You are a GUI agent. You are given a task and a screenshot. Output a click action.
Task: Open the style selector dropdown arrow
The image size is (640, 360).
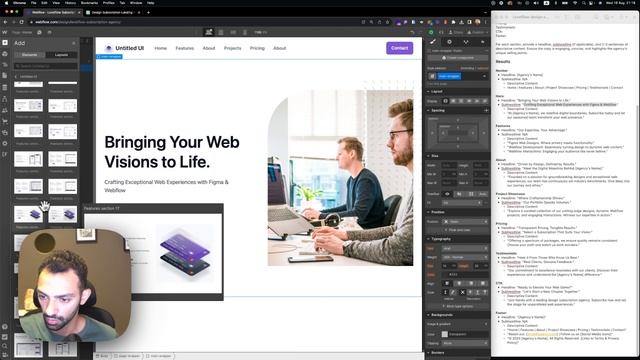(x=484, y=76)
